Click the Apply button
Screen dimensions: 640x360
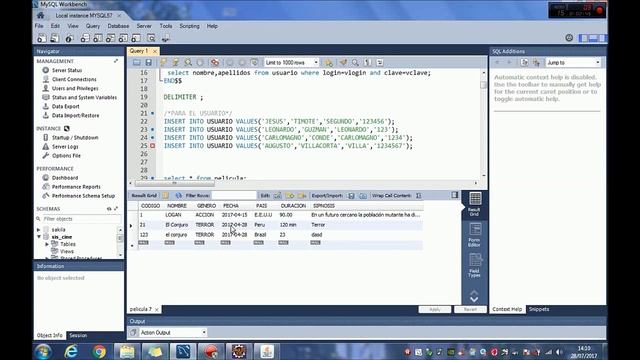point(435,309)
